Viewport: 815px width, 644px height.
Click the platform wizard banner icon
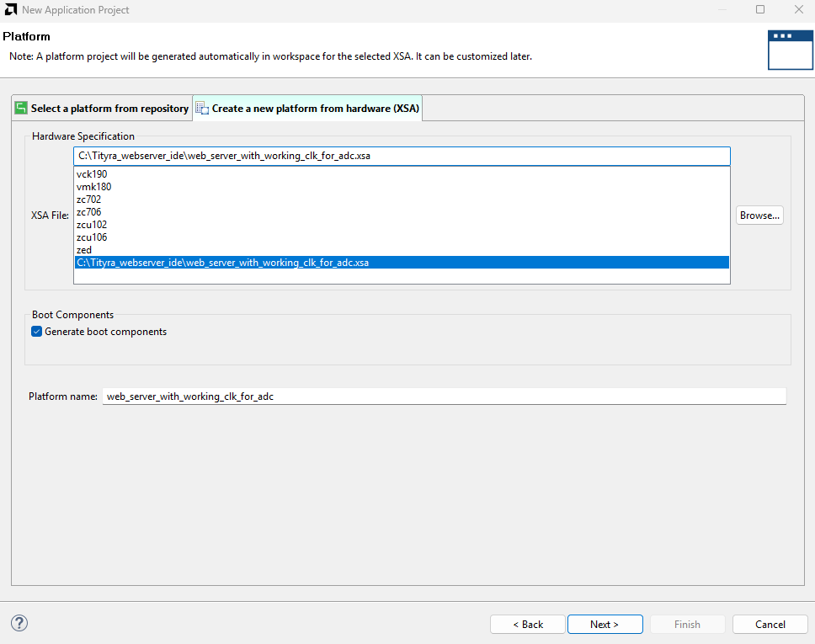point(791,49)
